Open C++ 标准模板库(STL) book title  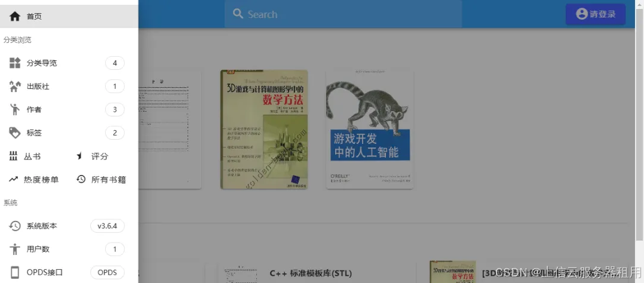pyautogui.click(x=311, y=273)
